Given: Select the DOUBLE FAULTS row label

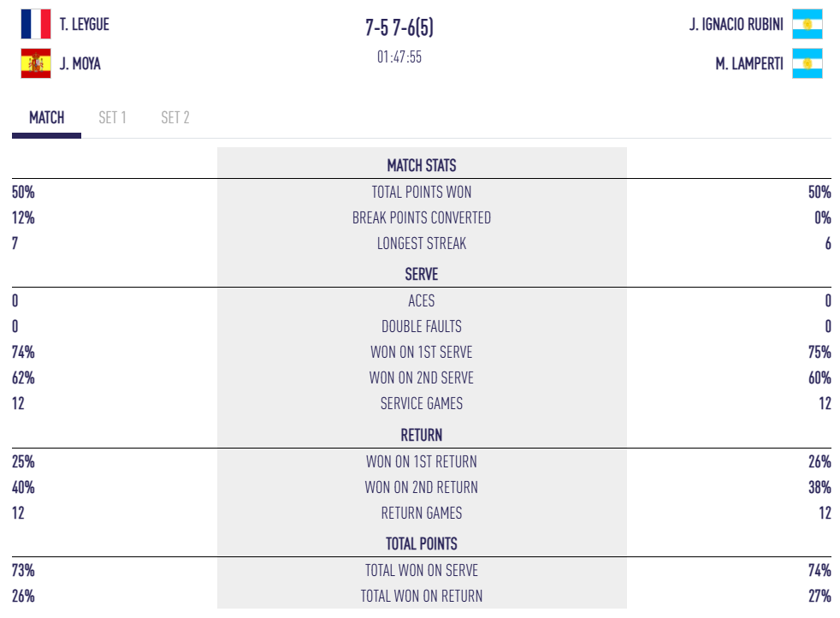Looking at the screenshot, I should [422, 326].
